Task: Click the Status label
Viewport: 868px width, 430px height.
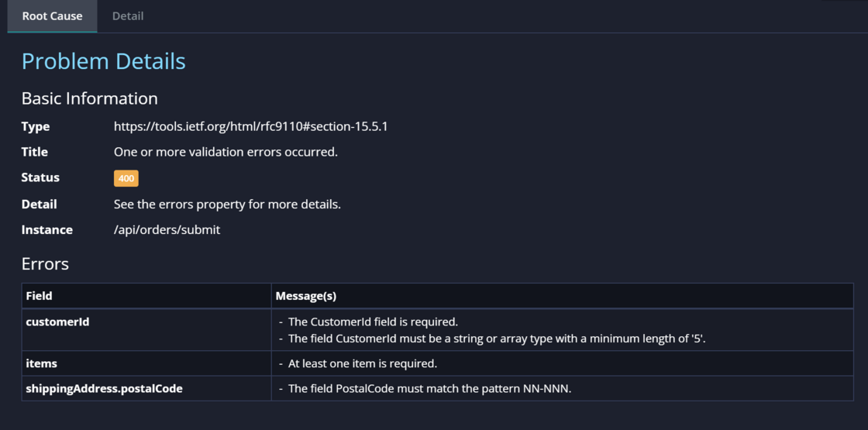Action: click(40, 177)
